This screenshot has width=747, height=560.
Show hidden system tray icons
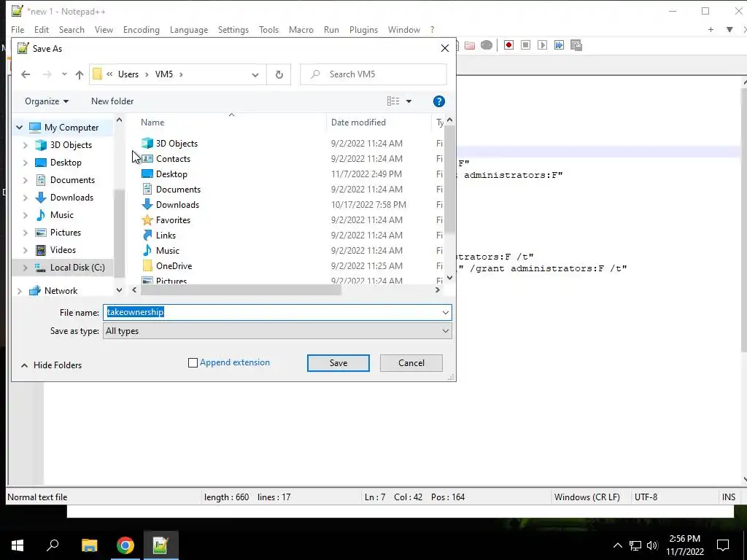click(617, 545)
